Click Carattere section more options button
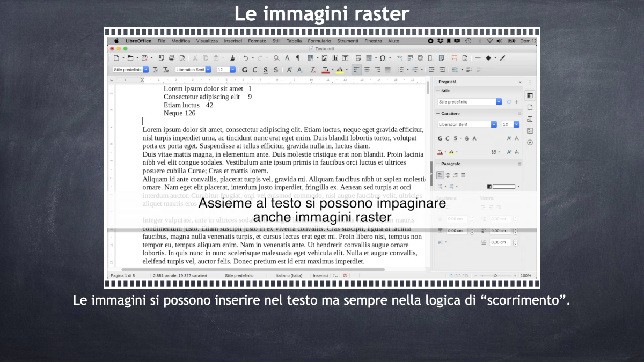Viewport: 644px width, 362px height. click(x=519, y=114)
